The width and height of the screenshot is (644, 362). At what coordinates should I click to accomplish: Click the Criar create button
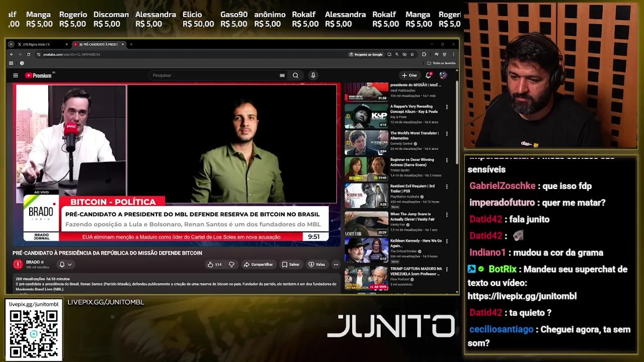tap(410, 75)
